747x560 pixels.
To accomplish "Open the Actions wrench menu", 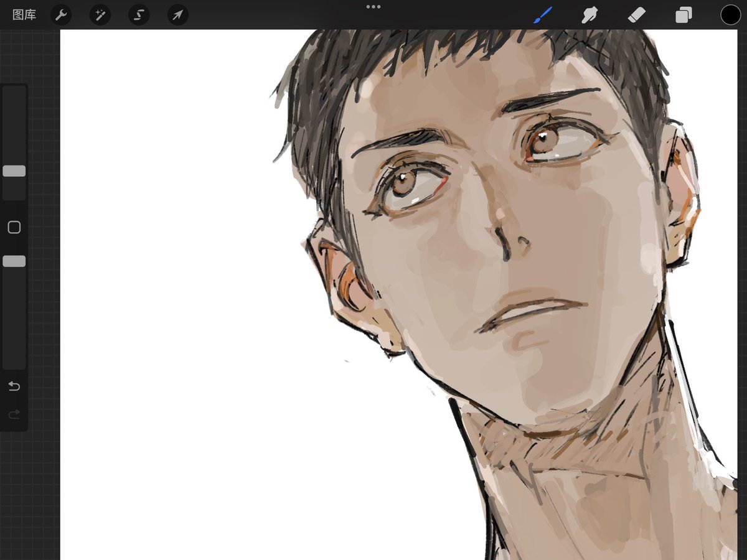I will [61, 15].
